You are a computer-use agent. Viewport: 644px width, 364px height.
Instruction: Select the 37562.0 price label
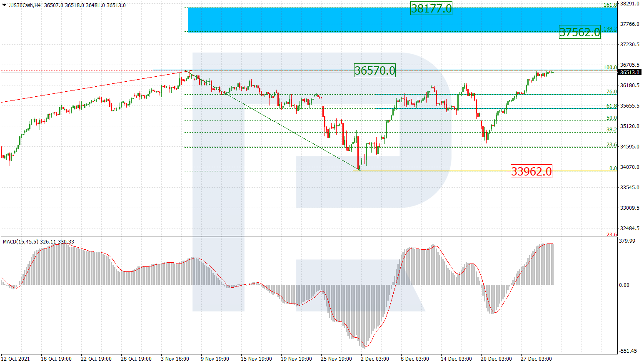579,32
